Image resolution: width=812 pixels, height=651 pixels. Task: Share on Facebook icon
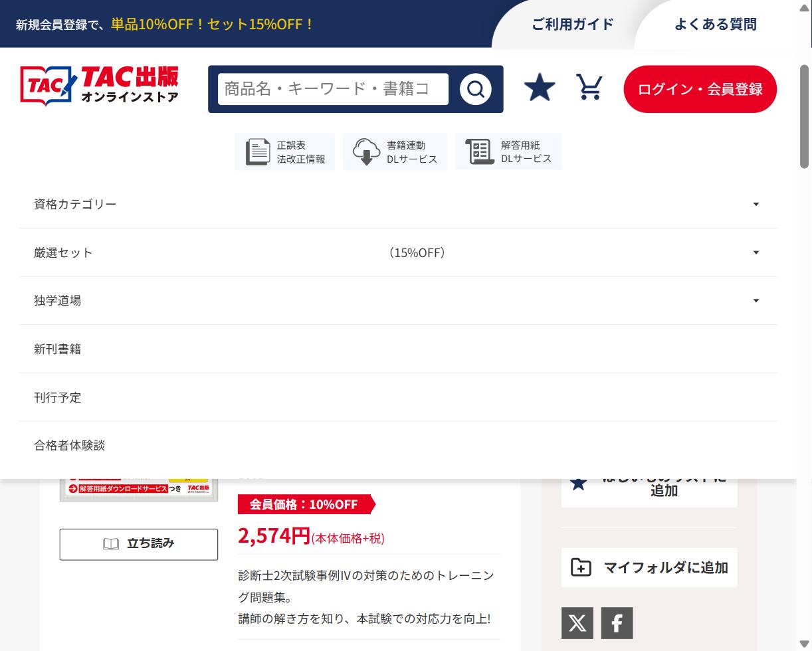coord(617,623)
